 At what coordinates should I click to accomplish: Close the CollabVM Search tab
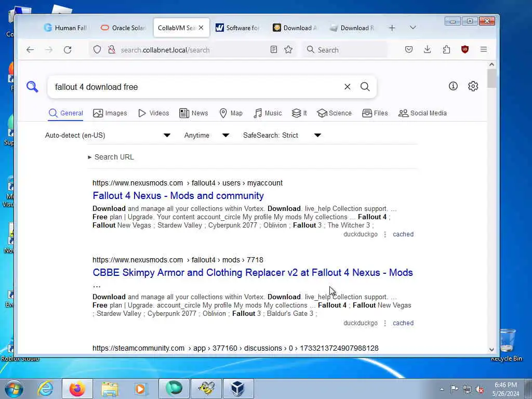201,28
